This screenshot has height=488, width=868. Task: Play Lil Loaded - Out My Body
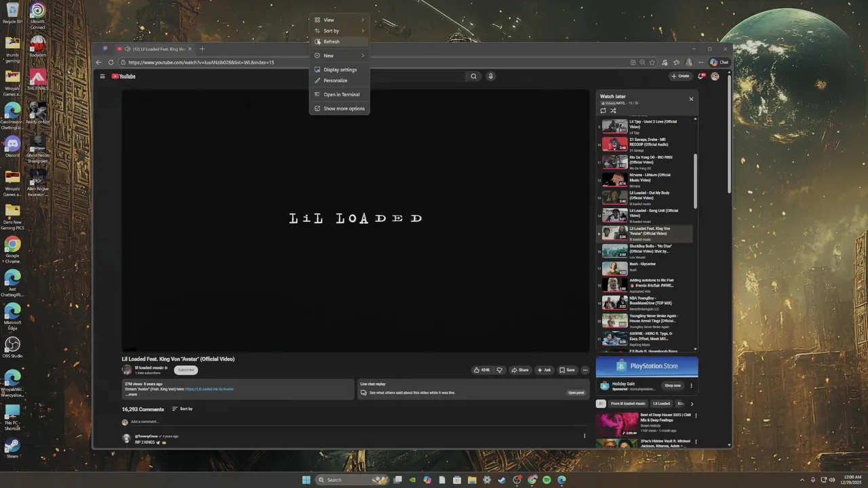point(644,197)
